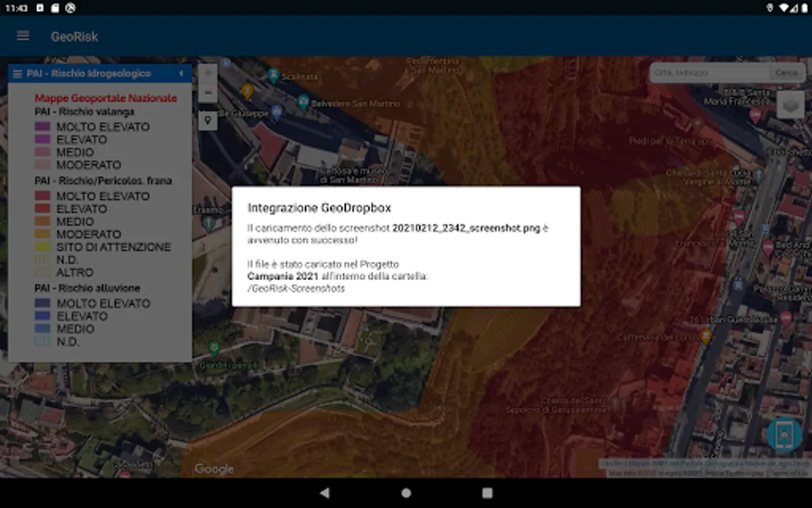Open the GeoRisk hamburger menu

coord(23,36)
